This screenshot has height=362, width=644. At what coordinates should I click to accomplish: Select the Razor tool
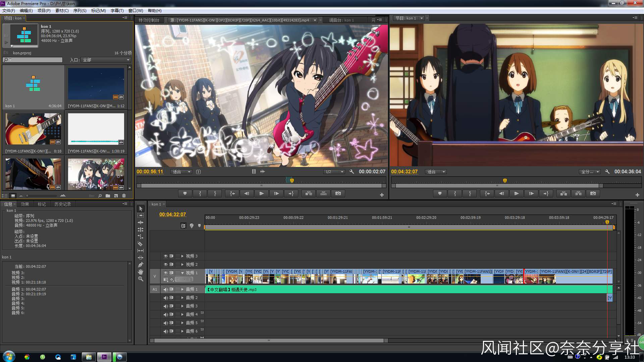[141, 244]
